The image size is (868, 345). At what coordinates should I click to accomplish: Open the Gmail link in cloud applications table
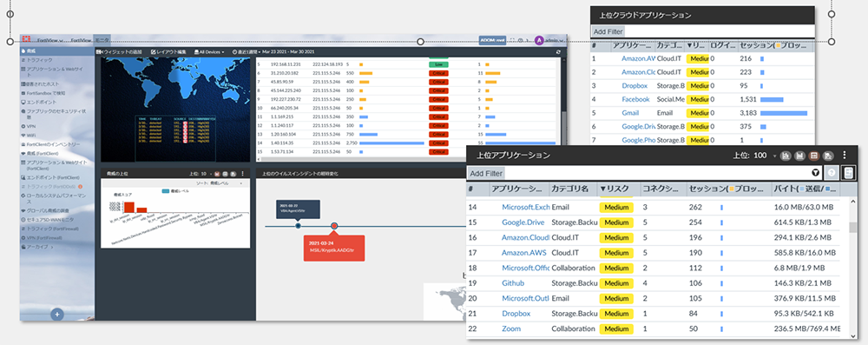pyautogui.click(x=631, y=113)
